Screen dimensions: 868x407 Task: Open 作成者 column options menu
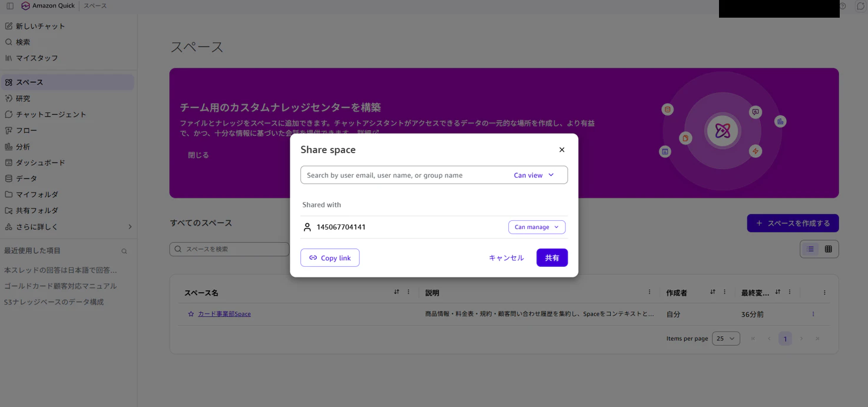[725, 292]
